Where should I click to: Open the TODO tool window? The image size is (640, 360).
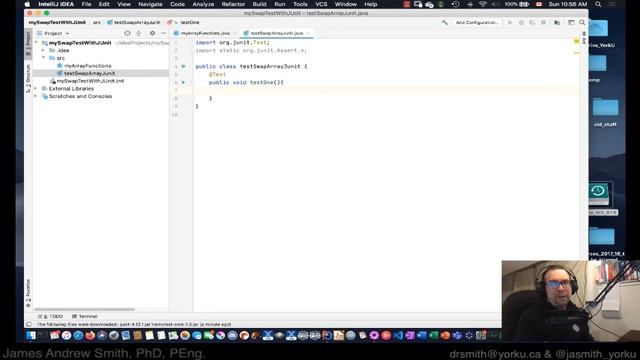[x=51, y=316]
